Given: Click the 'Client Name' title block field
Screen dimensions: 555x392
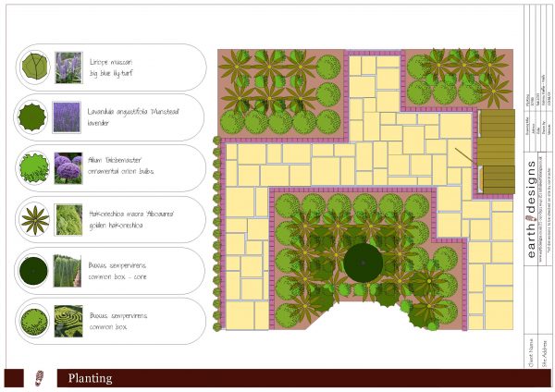Looking at the screenshot, I should click(x=531, y=353).
